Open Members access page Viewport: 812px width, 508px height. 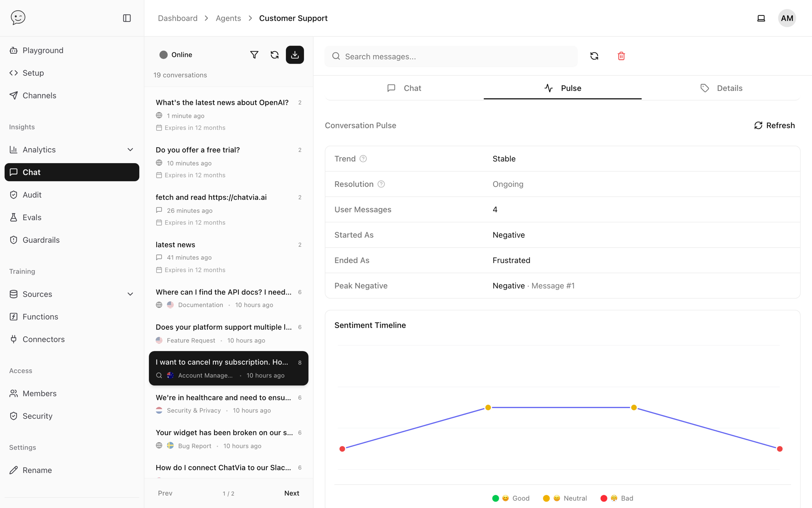click(72, 393)
